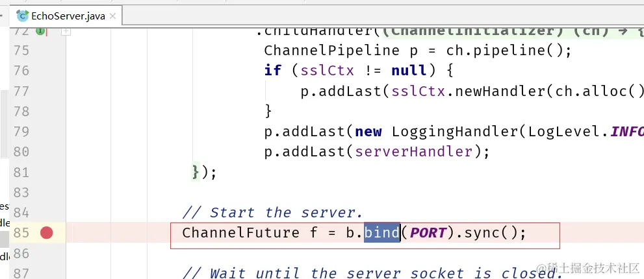Click the if keyword on line 76
Viewport: 644px width, 279px height.
click(x=273, y=71)
